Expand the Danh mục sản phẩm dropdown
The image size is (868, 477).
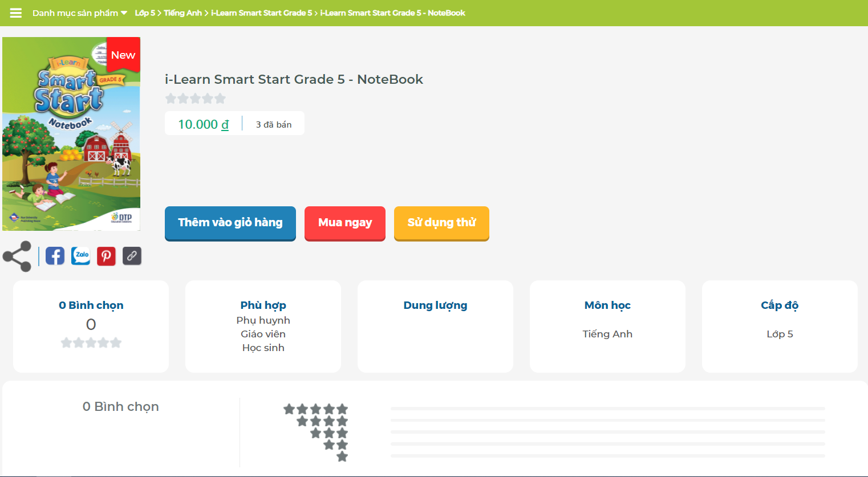point(80,13)
